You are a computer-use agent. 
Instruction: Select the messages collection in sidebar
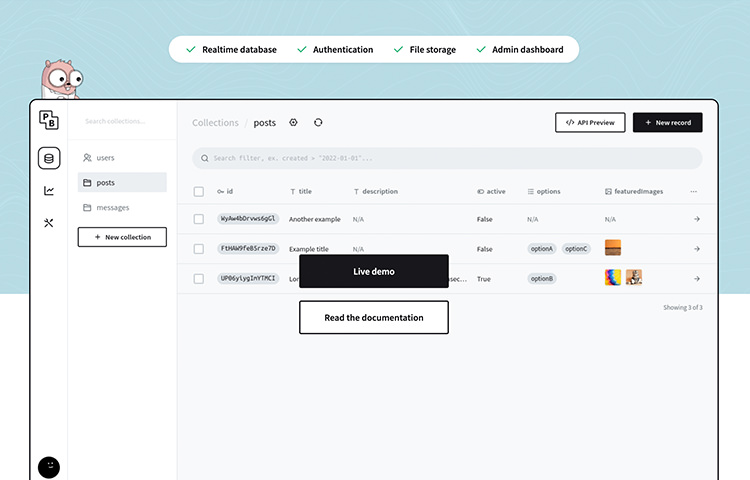click(x=122, y=207)
